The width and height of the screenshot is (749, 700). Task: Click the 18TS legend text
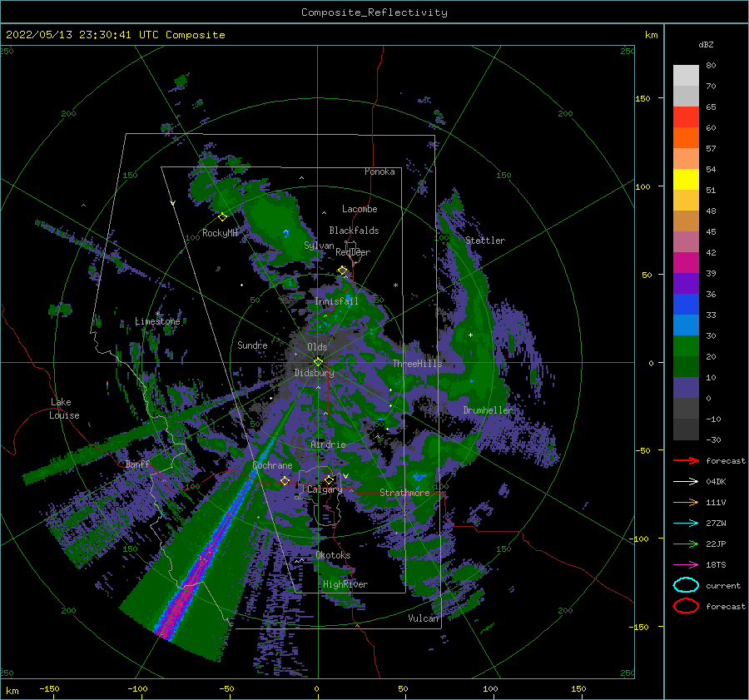(716, 565)
